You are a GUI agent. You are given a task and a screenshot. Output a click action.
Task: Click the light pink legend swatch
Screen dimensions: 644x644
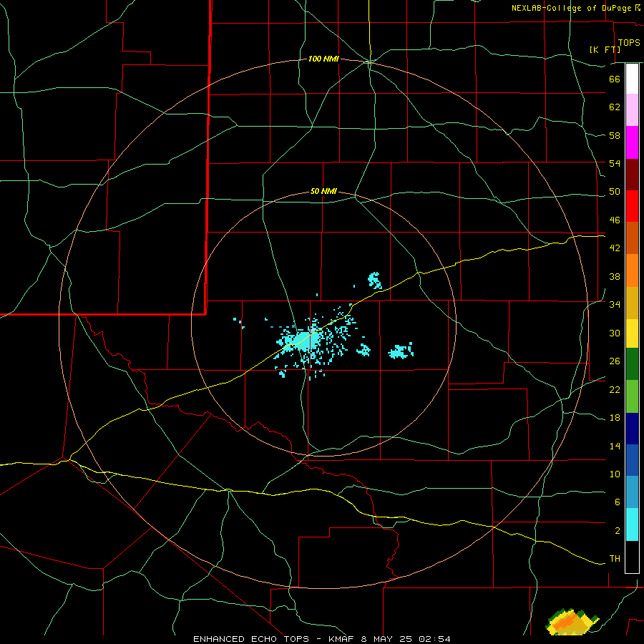pyautogui.click(x=632, y=110)
